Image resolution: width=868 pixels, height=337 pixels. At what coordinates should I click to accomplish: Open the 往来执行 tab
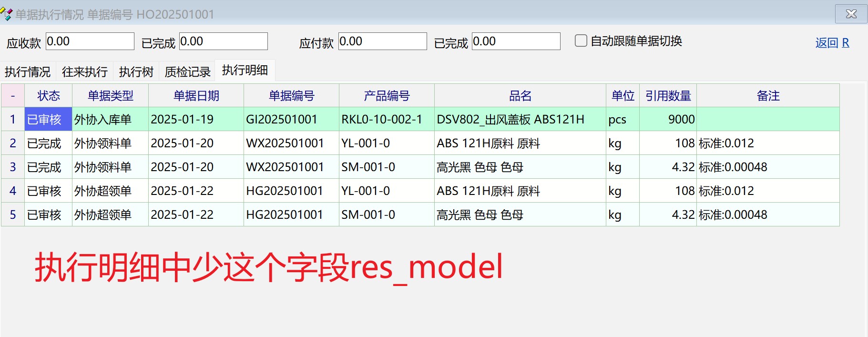(x=84, y=72)
